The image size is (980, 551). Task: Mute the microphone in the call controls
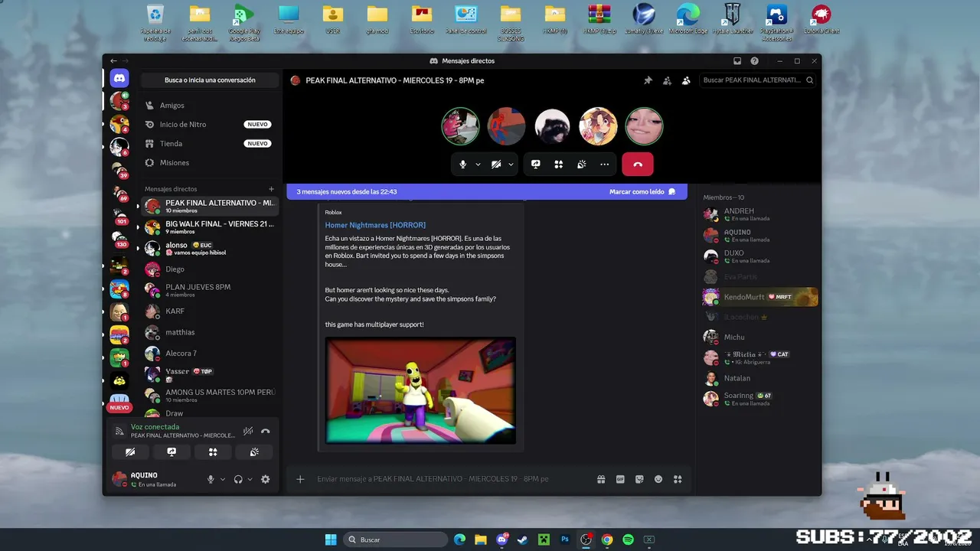pos(462,165)
